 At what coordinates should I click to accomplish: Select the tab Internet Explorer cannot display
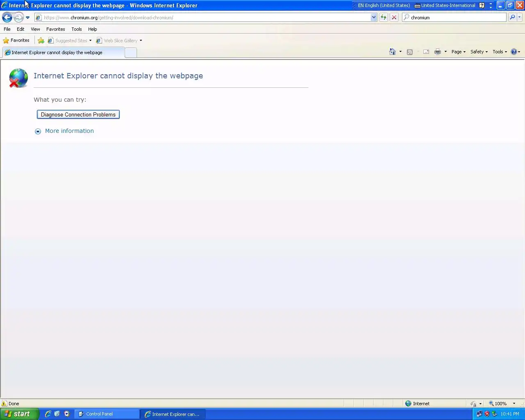click(63, 52)
